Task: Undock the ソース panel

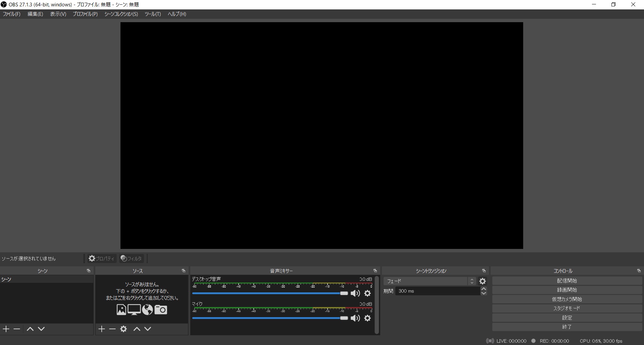Action: click(184, 271)
